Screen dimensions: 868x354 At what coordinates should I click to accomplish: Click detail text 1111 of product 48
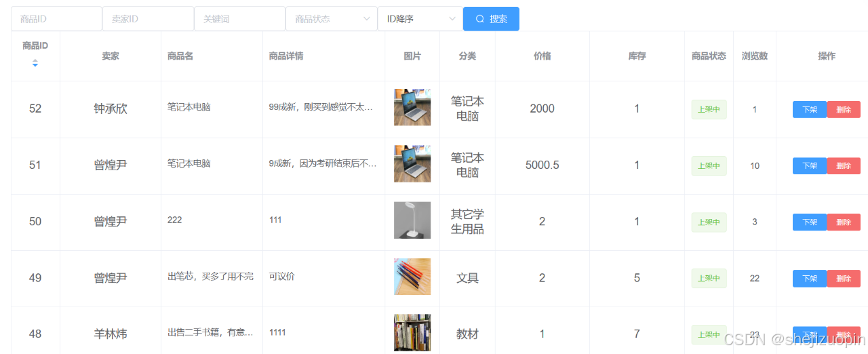point(278,332)
